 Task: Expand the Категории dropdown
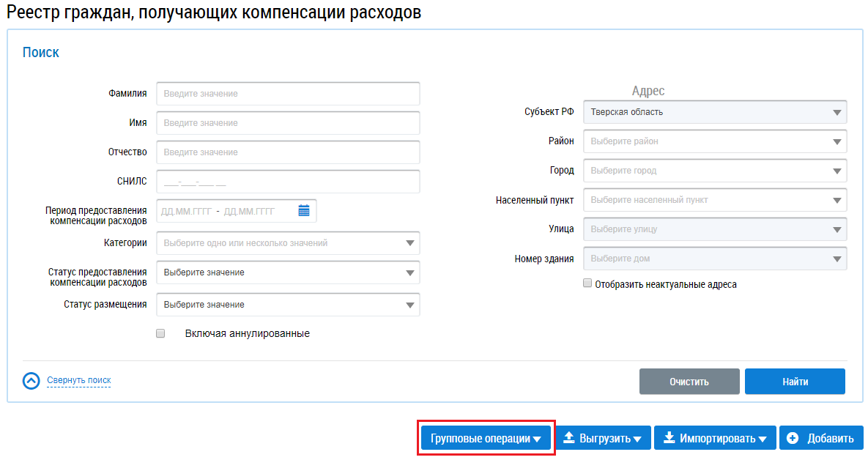(288, 243)
